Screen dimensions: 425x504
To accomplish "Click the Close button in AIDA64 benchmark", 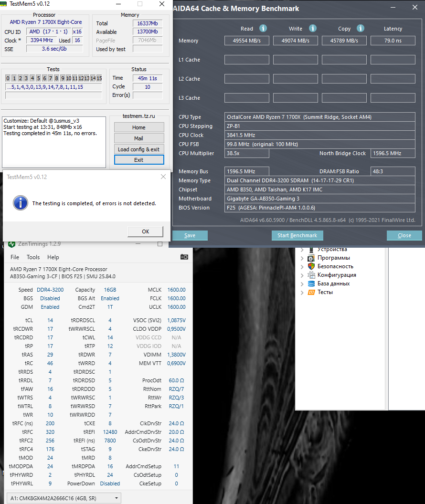I will pyautogui.click(x=404, y=235).
